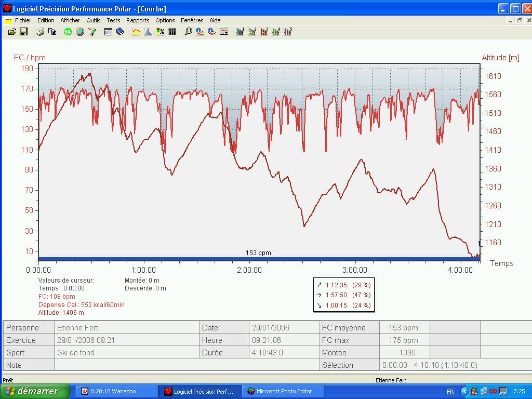The height and width of the screenshot is (399, 532).
Task: Click the 1:1 magnifier zoom icon
Action: click(x=188, y=32)
